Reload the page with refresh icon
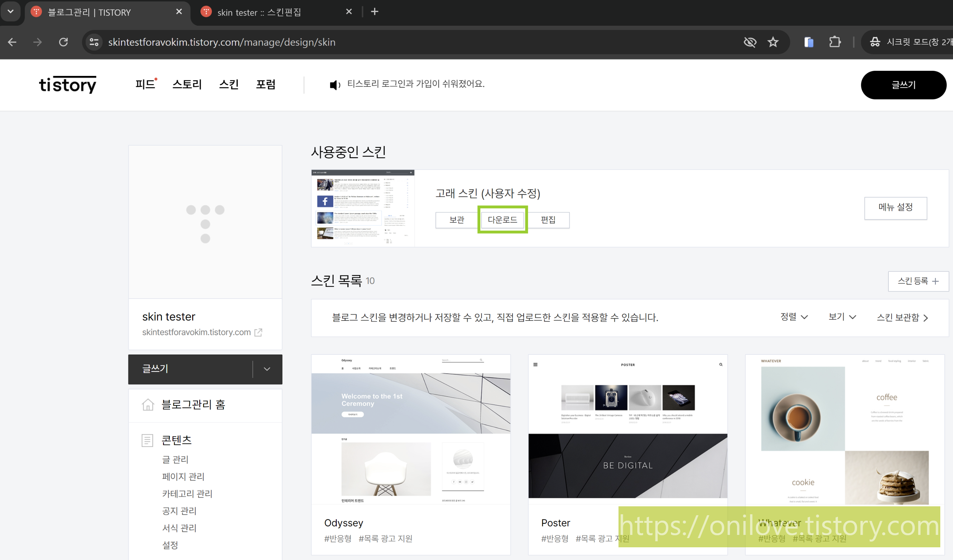 tap(64, 42)
